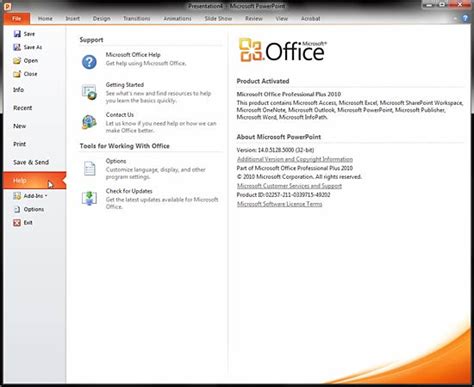This screenshot has width=474, height=387.
Task: Click the Microsoft Office logo
Action: 283,50
